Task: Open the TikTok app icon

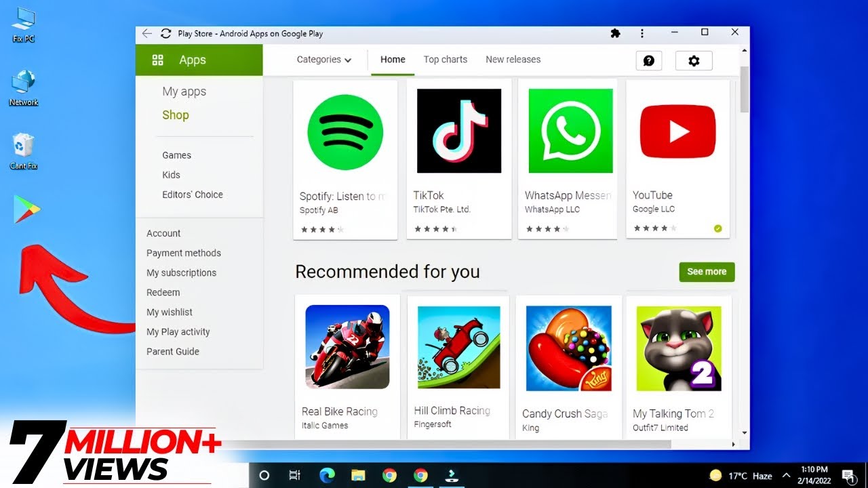Action: (x=459, y=131)
